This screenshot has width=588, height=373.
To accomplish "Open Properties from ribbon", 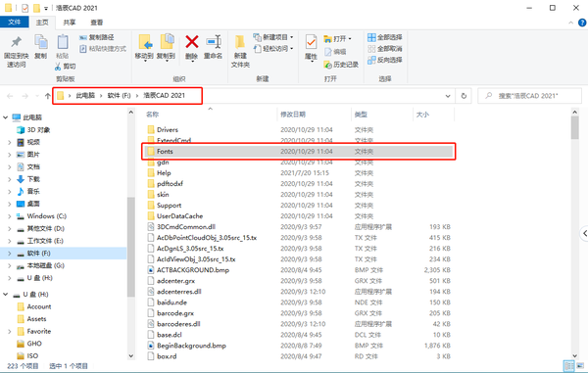I will [311, 48].
